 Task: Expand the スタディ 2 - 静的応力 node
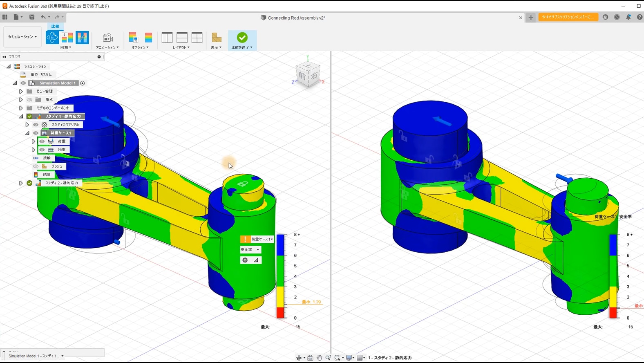21,183
